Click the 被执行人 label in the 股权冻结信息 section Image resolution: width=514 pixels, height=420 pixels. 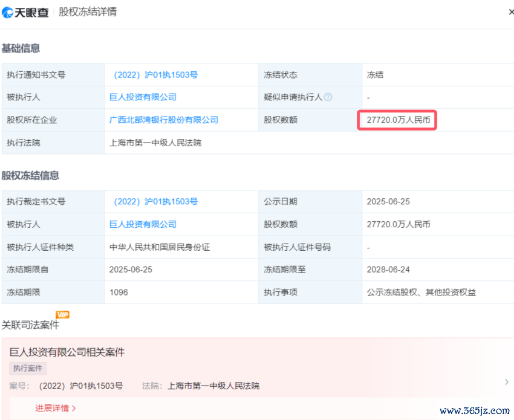click(24, 224)
